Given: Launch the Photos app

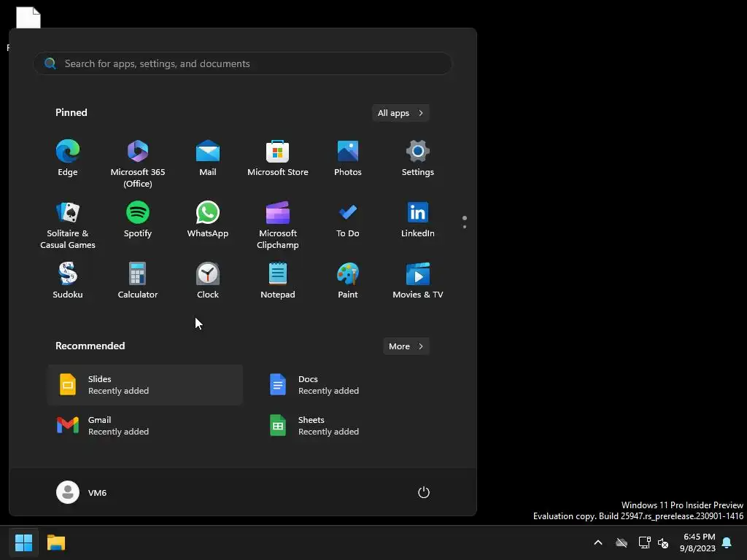Looking at the screenshot, I should click(348, 158).
